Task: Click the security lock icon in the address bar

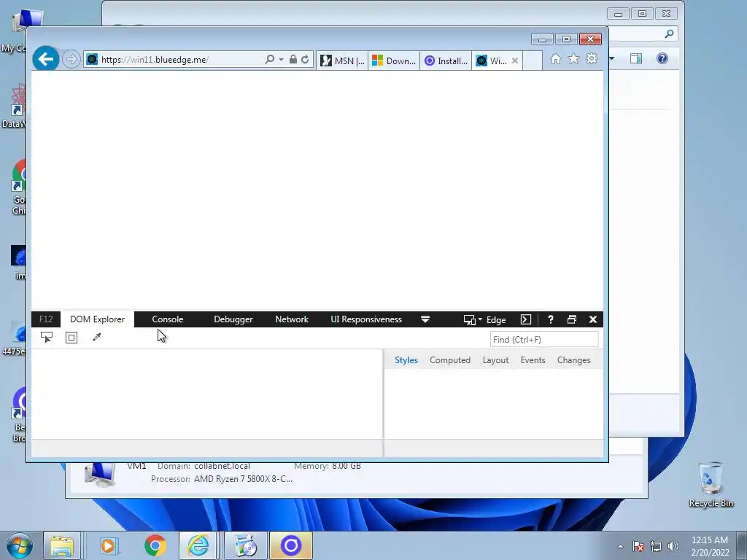Action: (293, 60)
